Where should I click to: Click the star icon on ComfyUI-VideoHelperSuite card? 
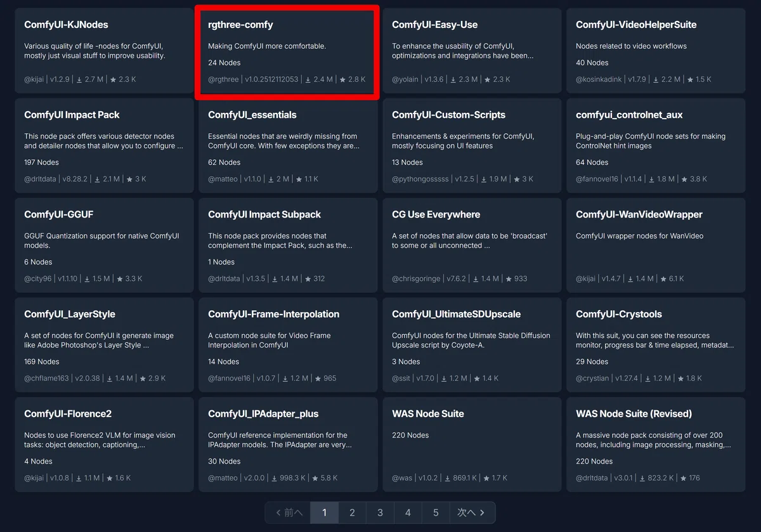tap(689, 80)
